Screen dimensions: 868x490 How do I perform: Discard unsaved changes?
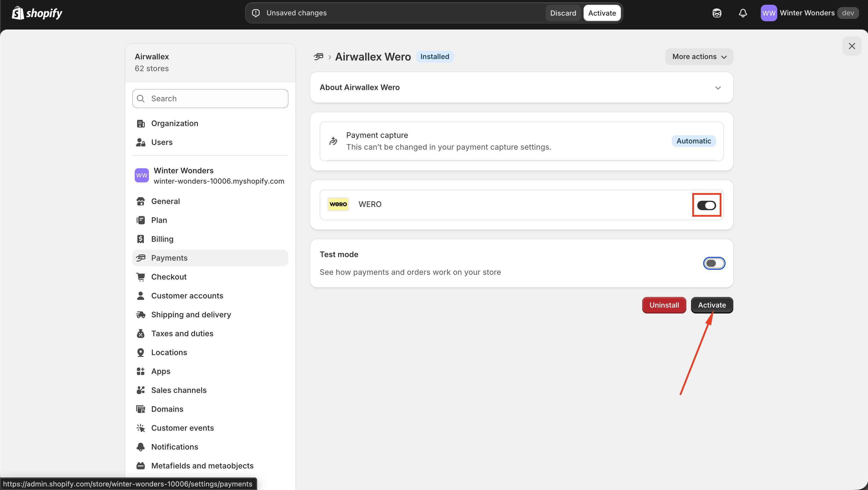pyautogui.click(x=563, y=13)
